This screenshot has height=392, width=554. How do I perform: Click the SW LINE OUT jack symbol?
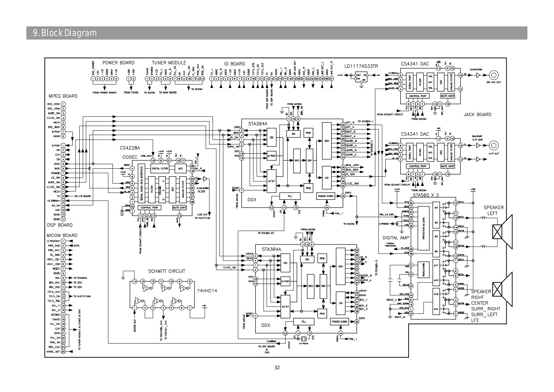tap(493, 75)
